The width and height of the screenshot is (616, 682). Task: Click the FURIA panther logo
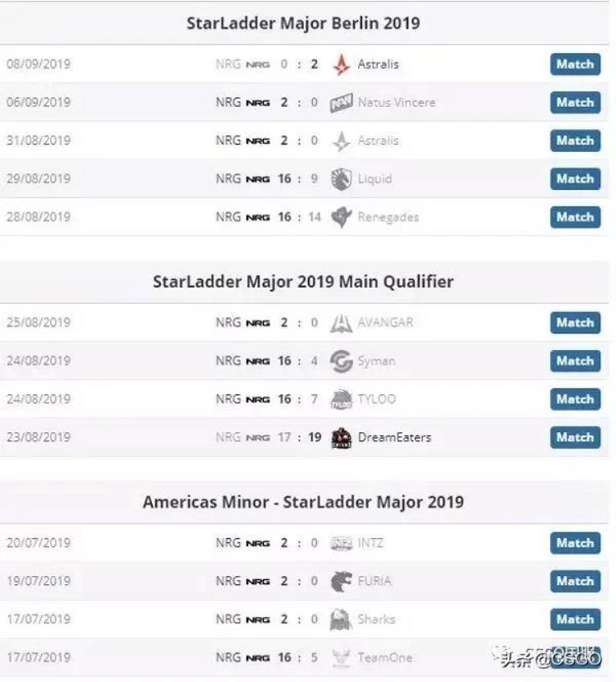(x=341, y=582)
